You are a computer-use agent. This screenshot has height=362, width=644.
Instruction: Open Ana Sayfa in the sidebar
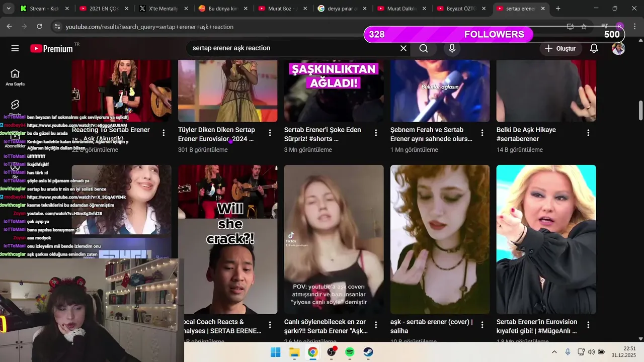click(x=15, y=77)
